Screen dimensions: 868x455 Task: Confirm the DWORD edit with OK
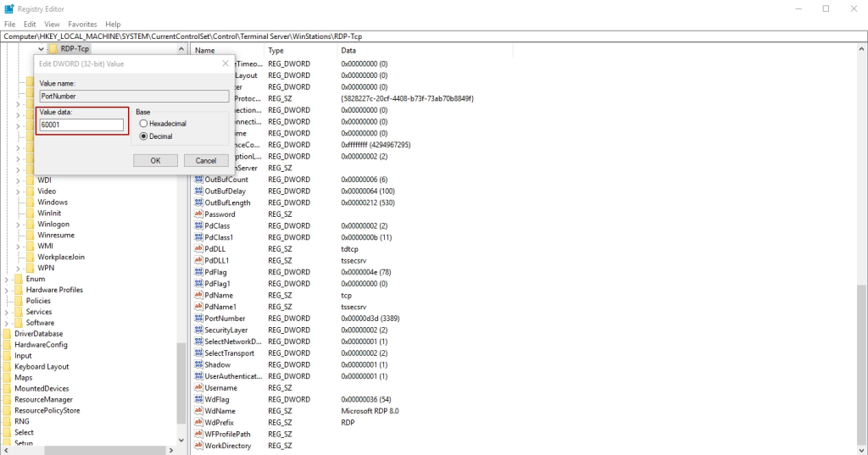coord(156,160)
